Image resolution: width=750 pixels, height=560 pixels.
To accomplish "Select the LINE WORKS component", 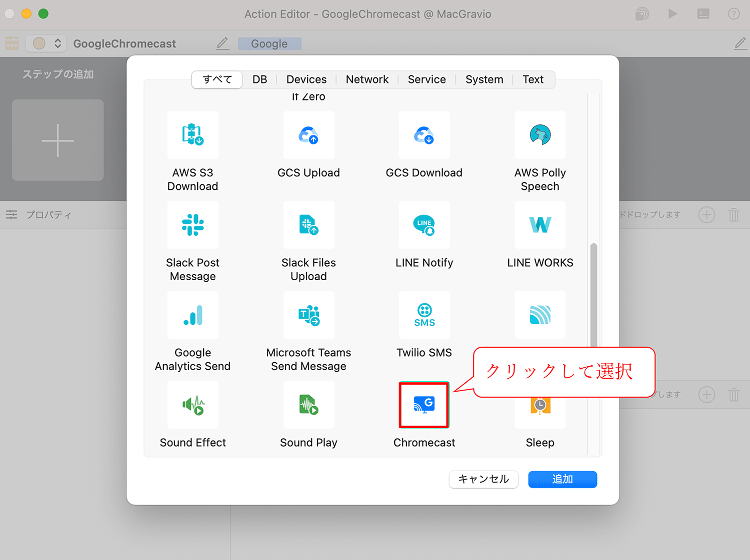I will coord(540,225).
